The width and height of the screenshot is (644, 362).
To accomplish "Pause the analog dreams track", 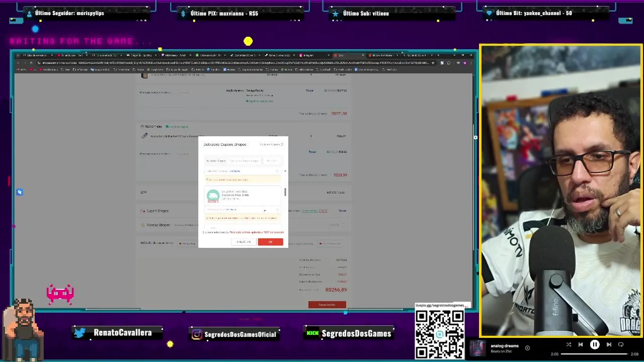I will [x=595, y=344].
